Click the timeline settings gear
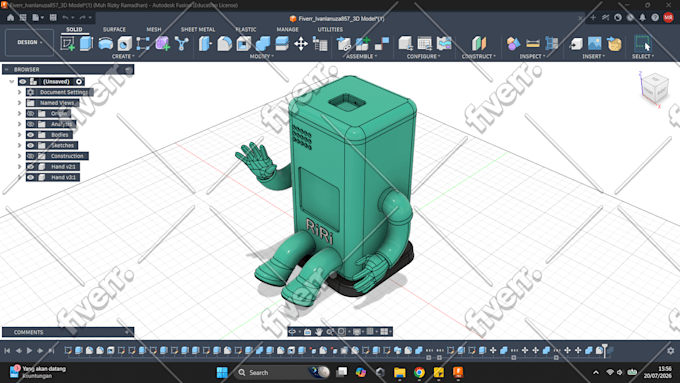Screen dimensions: 680x383 point(670,350)
